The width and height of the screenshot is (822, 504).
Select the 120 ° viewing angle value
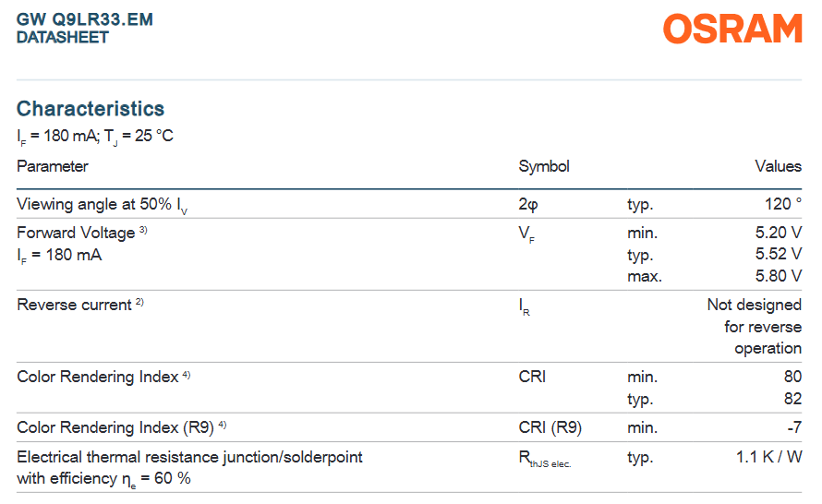[x=782, y=203]
